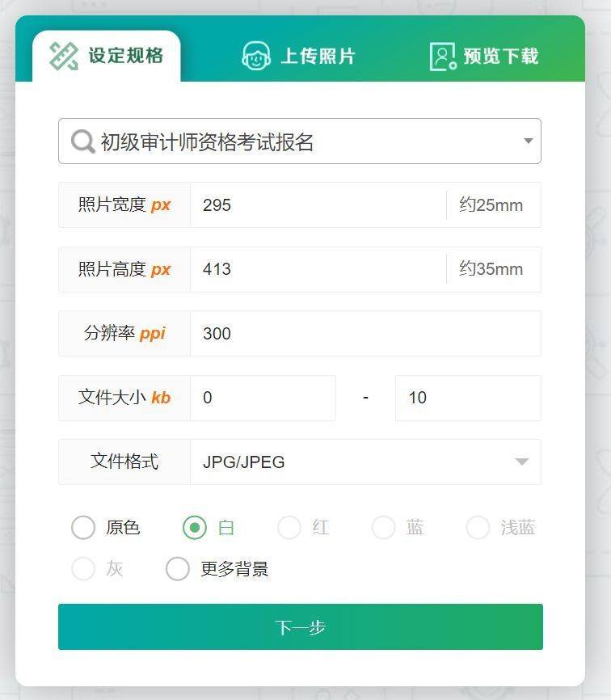Viewport: 611px width, 700px height.
Task: Select the 白 background radio button
Action: (195, 528)
